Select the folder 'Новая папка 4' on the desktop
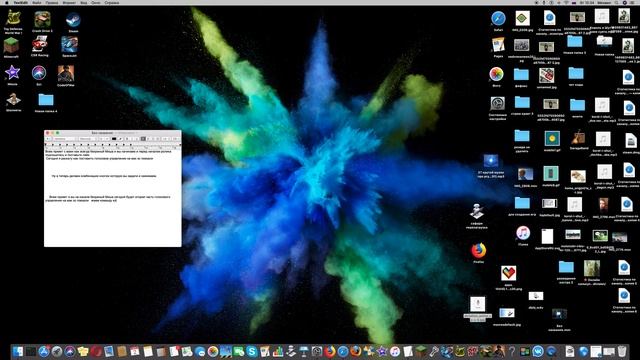The height and width of the screenshot is (360, 640). (x=46, y=100)
